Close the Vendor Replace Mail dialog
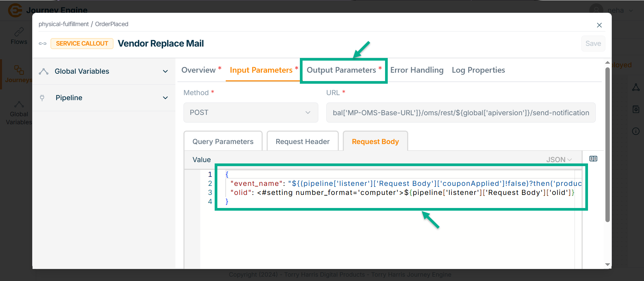Viewport: 644px width, 281px height. pos(599,25)
